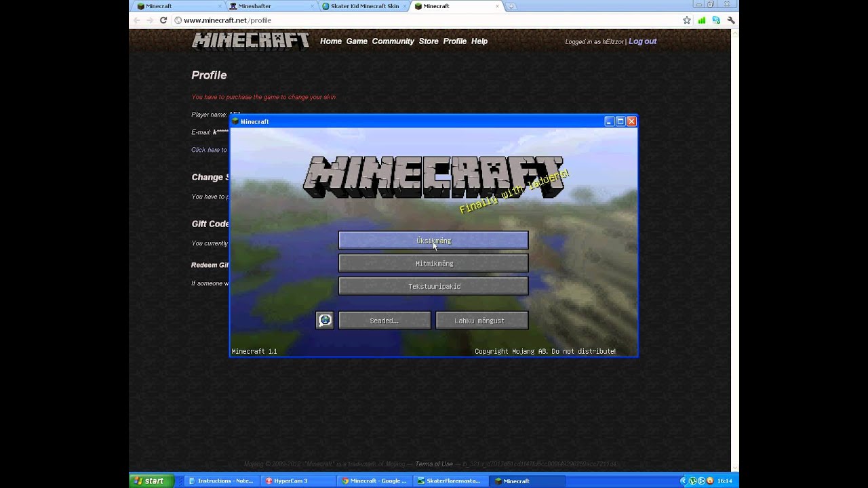Viewport: 868px width, 488px height.
Task: Bookmark this page with star icon
Action: coord(687,20)
